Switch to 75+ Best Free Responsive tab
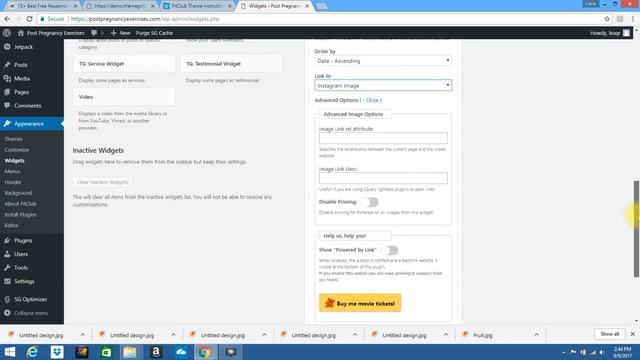 coord(42,6)
